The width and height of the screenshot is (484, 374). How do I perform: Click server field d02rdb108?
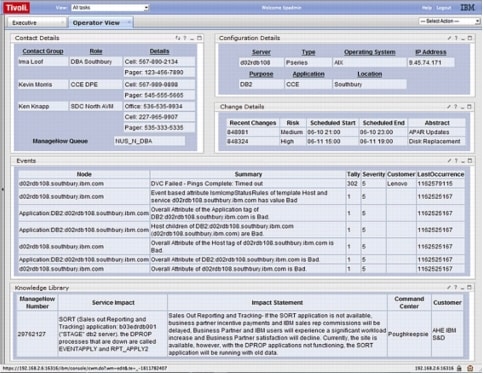[x=261, y=63]
